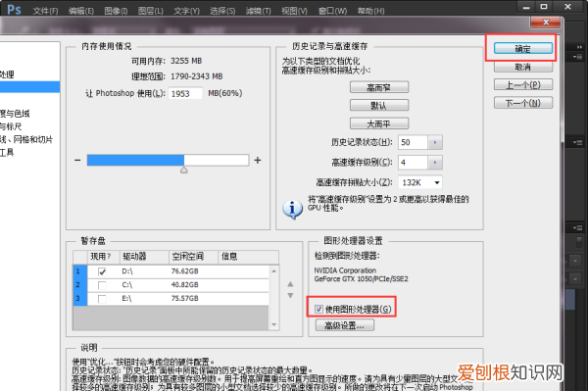This screenshot has height=391, width=588.
Task: Open 选择(S) menu
Action: point(222,11)
